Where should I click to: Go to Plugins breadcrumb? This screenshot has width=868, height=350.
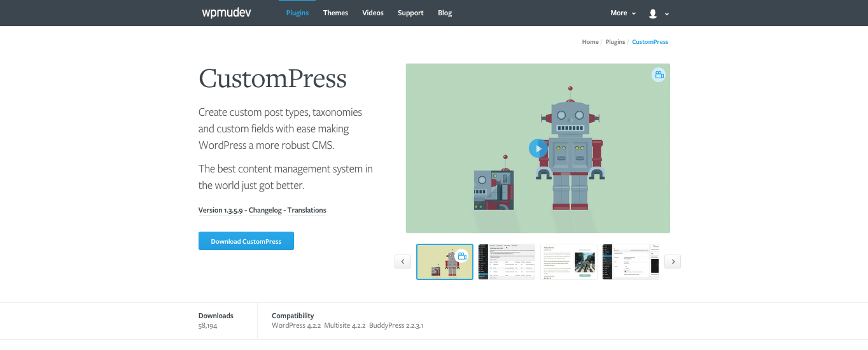(615, 42)
